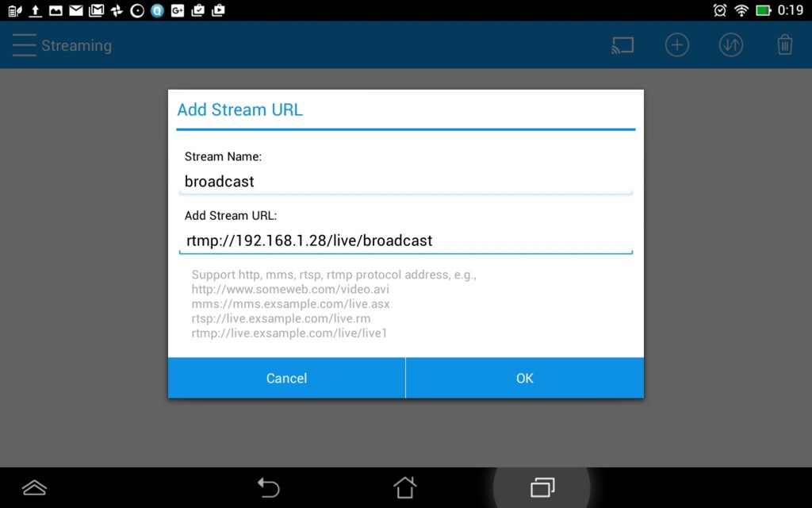The height and width of the screenshot is (508, 812).
Task: Tap the Android back navigation button
Action: [269, 488]
